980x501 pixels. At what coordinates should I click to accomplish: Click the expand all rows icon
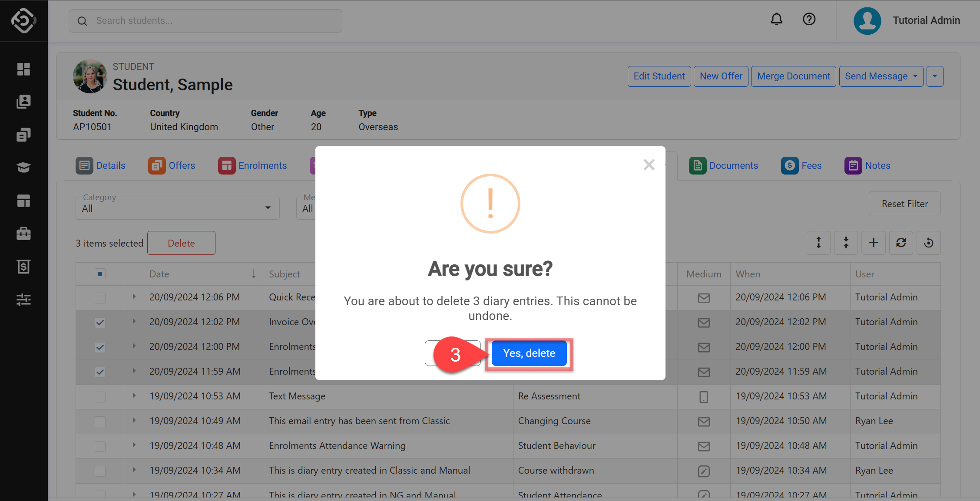818,243
